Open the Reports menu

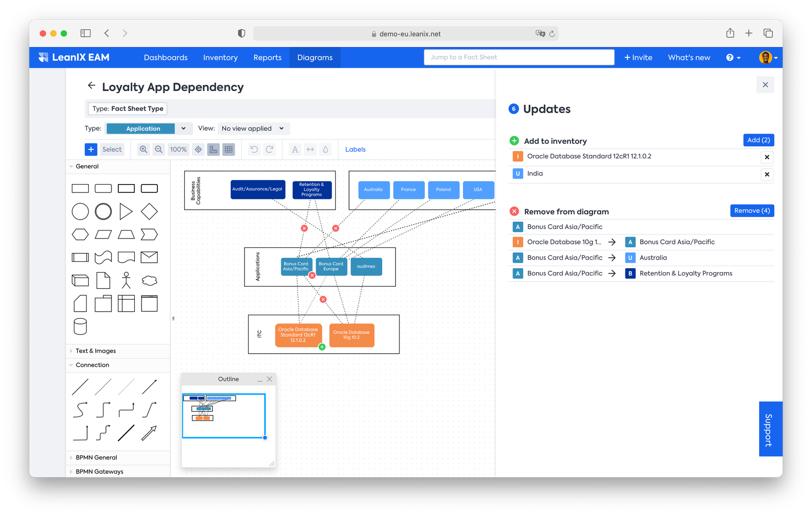tap(267, 57)
